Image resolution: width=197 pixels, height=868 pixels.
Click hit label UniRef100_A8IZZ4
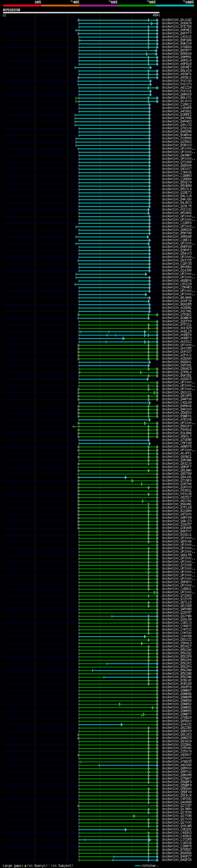(177, 88)
